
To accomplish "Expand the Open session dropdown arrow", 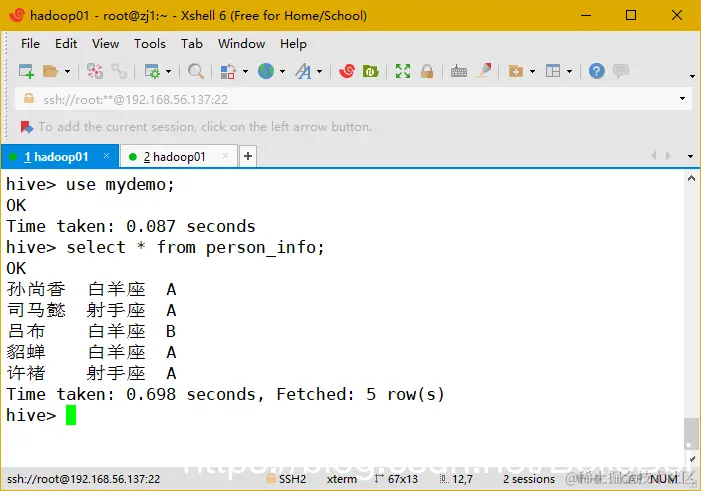I will point(68,72).
